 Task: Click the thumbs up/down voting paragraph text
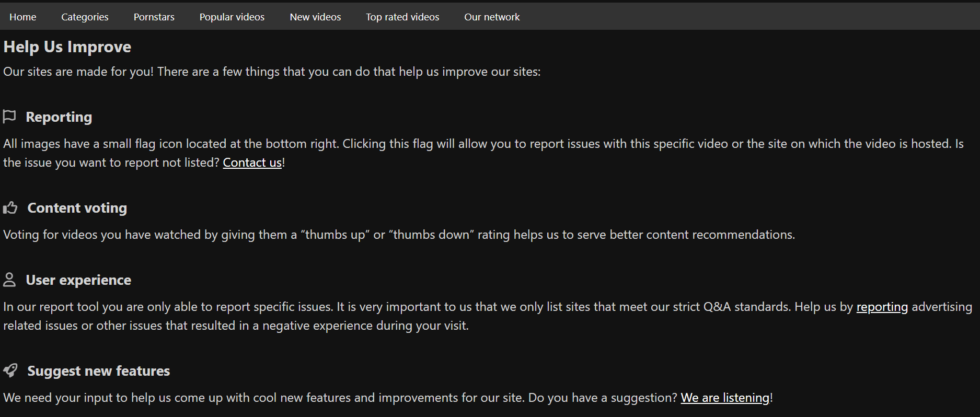coord(399,235)
